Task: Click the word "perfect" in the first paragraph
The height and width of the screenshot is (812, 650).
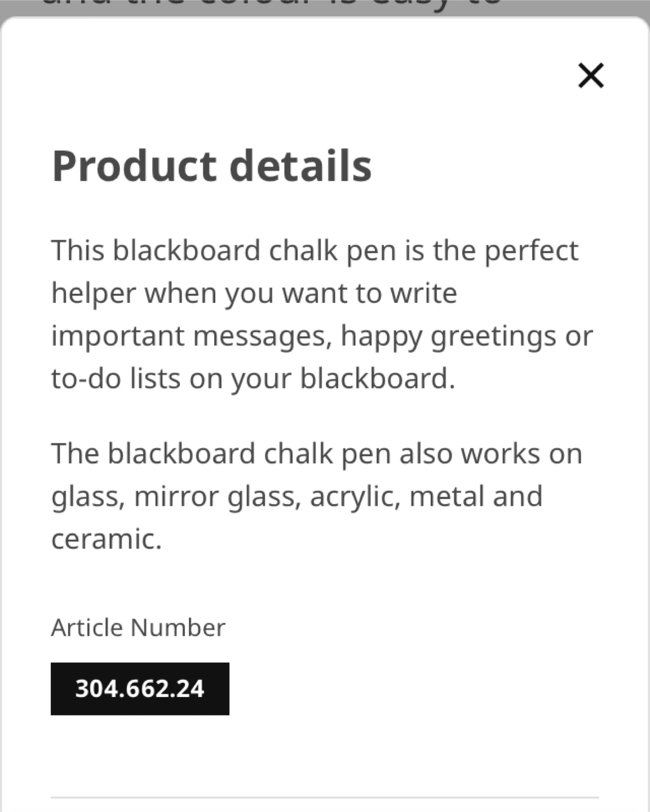Action: point(531,250)
